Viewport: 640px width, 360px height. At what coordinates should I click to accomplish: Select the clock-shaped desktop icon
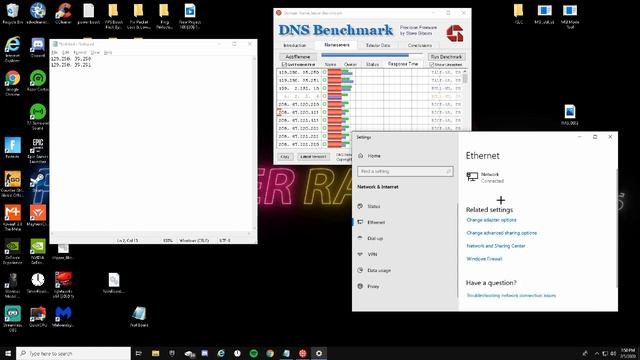coord(38,282)
